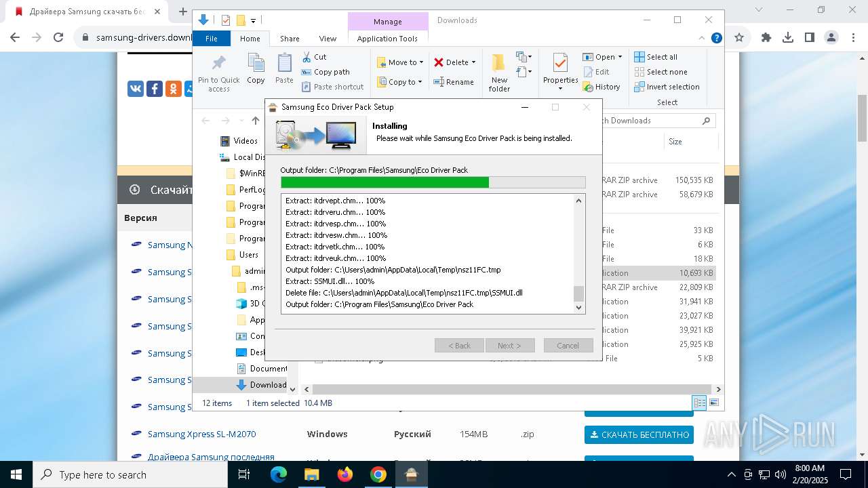Image resolution: width=868 pixels, height=488 pixels.
Task: Select Users folder in navigation tree
Action: coord(248,255)
